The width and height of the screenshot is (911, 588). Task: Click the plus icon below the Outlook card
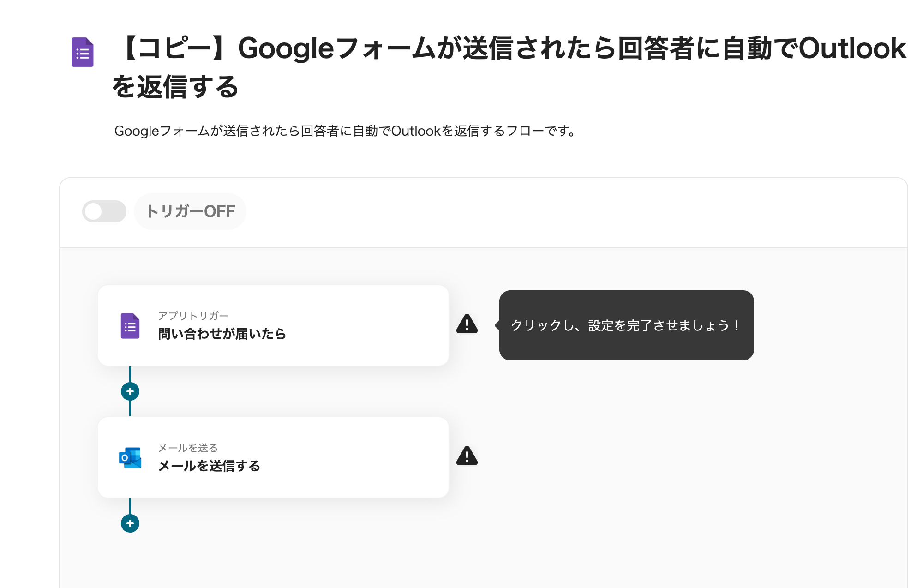(x=131, y=524)
